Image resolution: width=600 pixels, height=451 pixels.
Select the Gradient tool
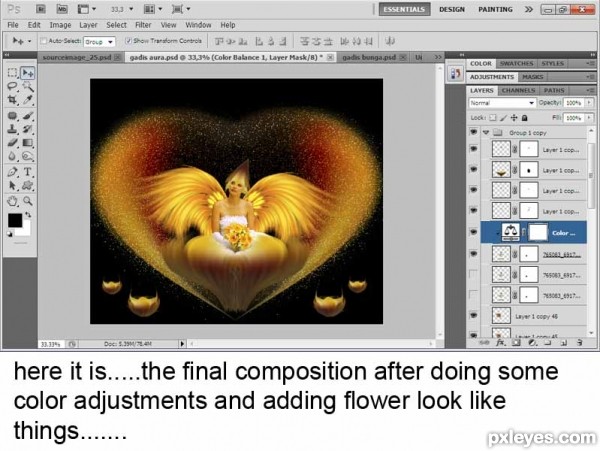click(x=28, y=143)
